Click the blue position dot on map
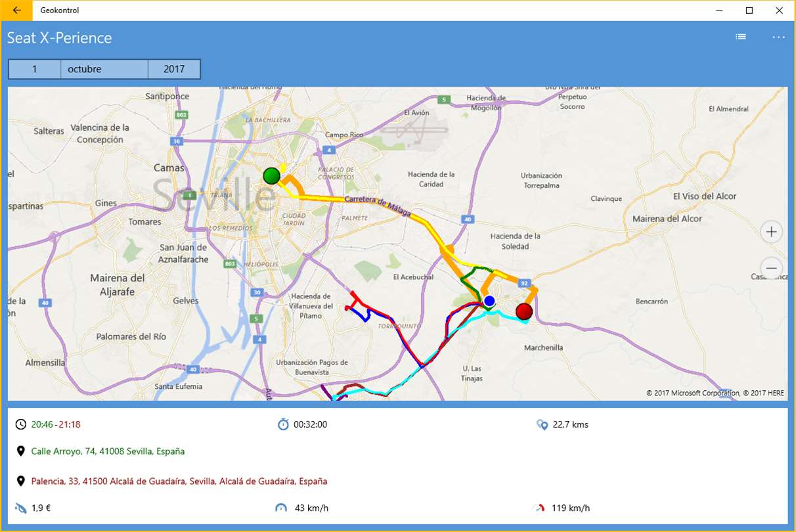This screenshot has height=532, width=796. [x=489, y=301]
